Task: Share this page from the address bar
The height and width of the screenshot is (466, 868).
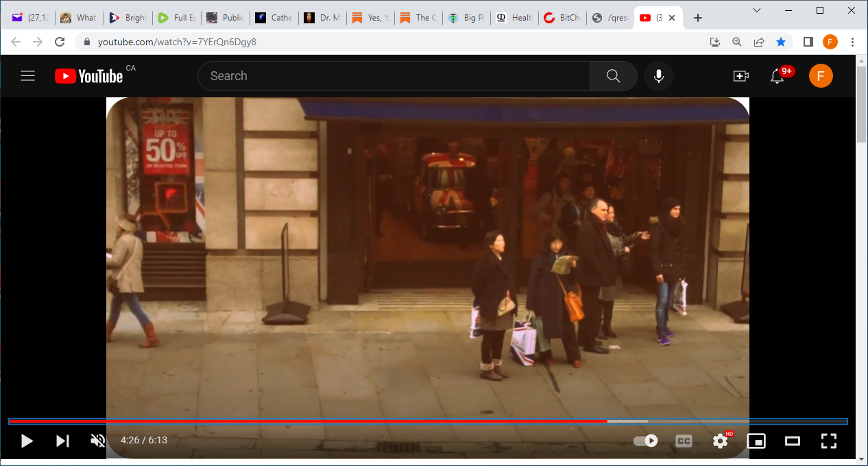Action: click(759, 42)
